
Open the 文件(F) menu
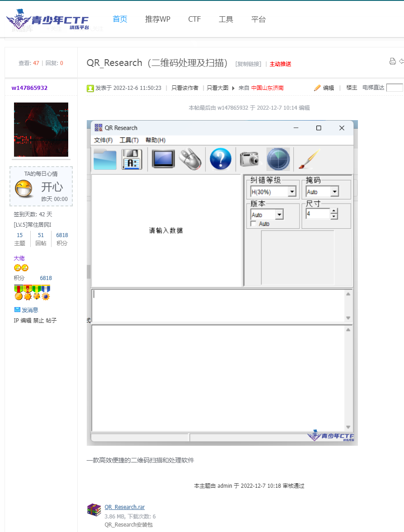pyautogui.click(x=103, y=140)
